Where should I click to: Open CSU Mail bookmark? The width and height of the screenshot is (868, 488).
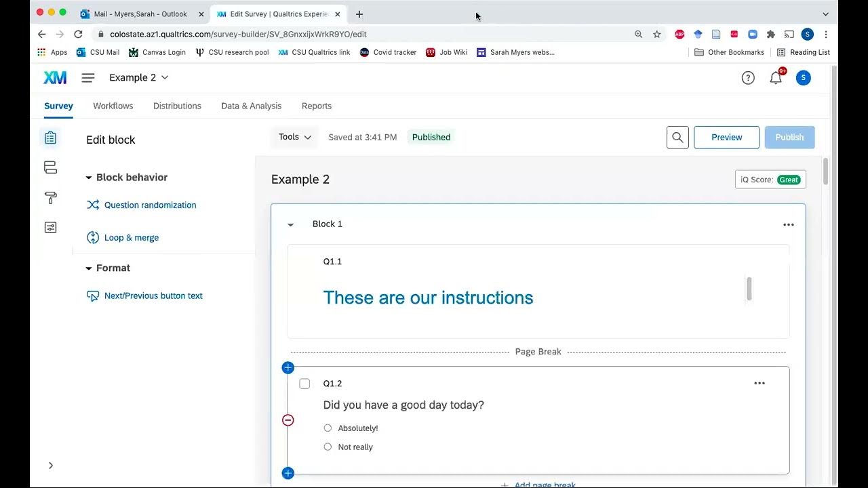[98, 52]
